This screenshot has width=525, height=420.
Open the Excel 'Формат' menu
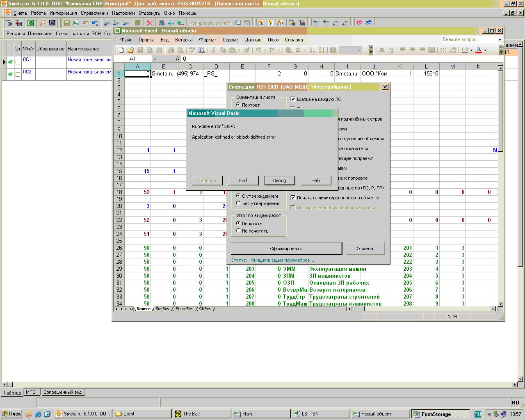[x=208, y=40]
